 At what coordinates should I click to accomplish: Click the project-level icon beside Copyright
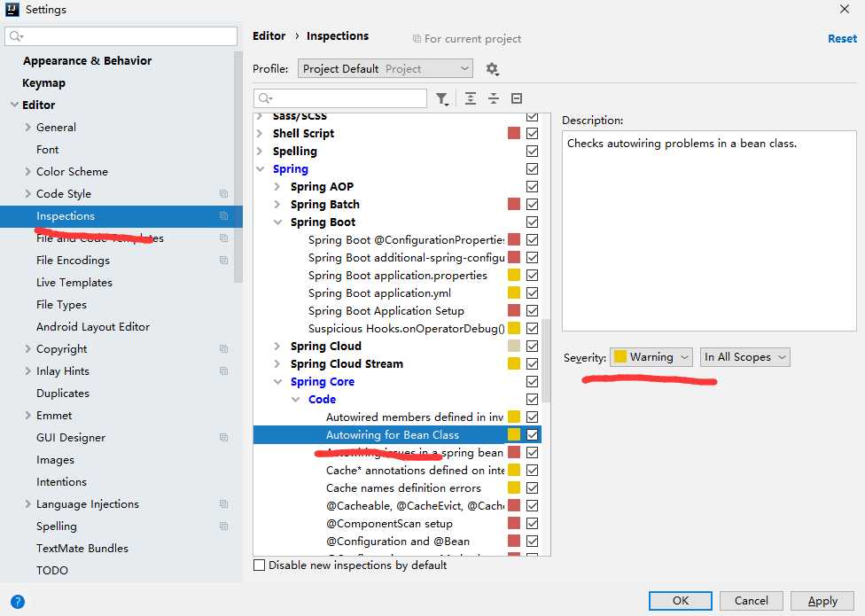tap(223, 348)
